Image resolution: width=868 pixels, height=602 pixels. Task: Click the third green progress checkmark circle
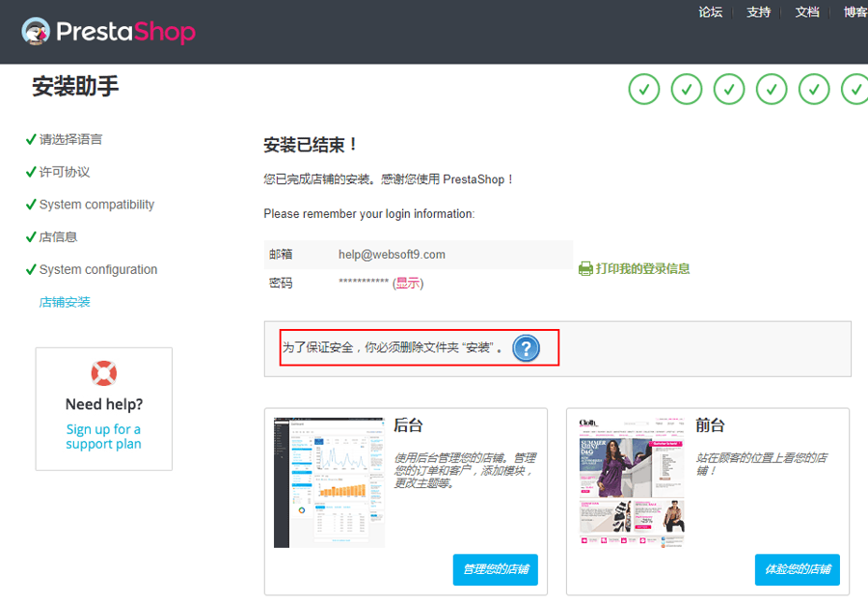click(729, 89)
